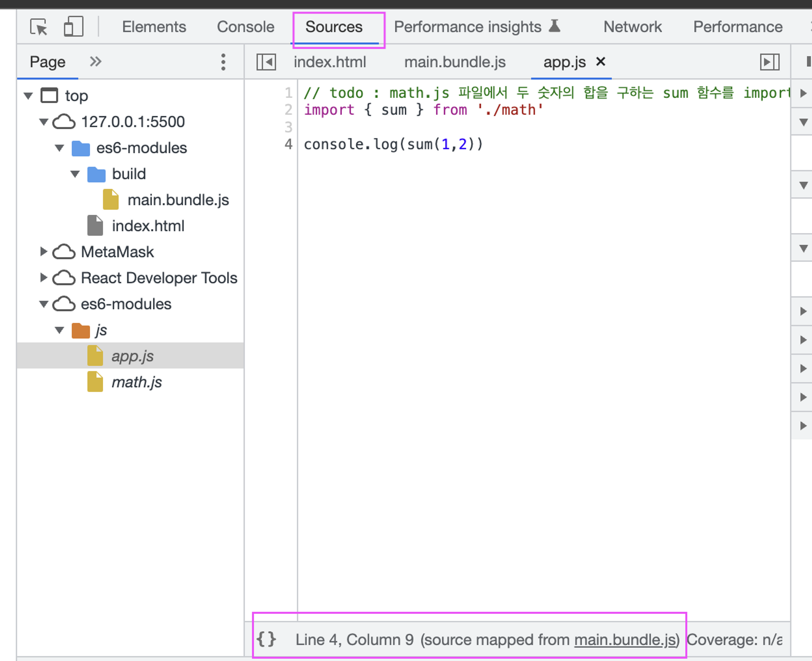This screenshot has width=812, height=661.
Task: Open math.js in the file tree
Action: click(x=136, y=382)
